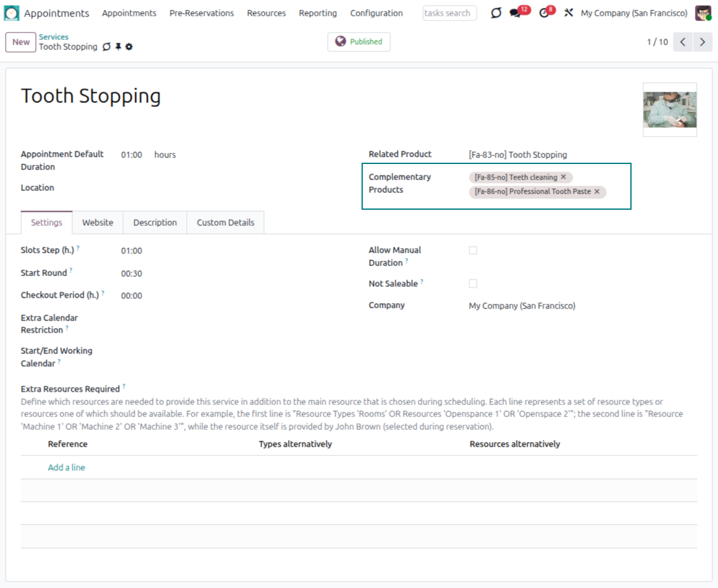Expand the Reporting menu
The width and height of the screenshot is (718, 588).
click(318, 13)
